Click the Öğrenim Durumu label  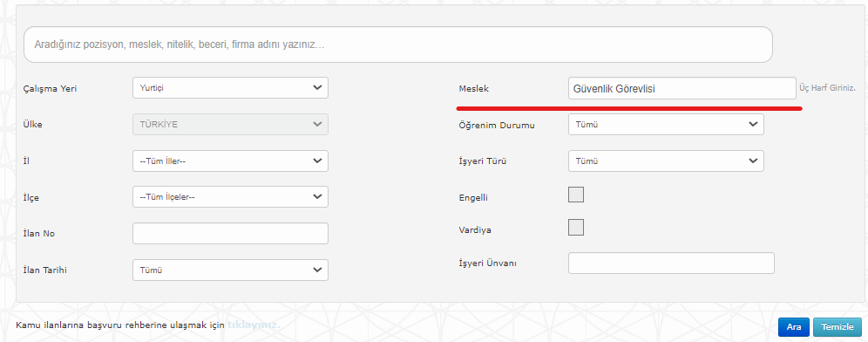[497, 126]
